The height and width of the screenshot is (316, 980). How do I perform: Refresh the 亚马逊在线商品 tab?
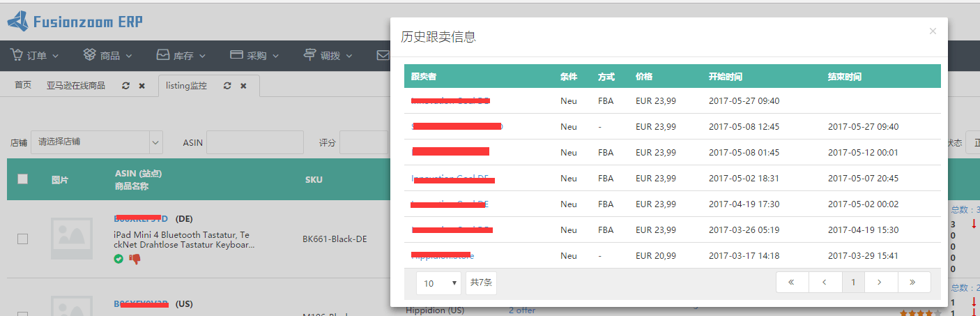pos(125,86)
